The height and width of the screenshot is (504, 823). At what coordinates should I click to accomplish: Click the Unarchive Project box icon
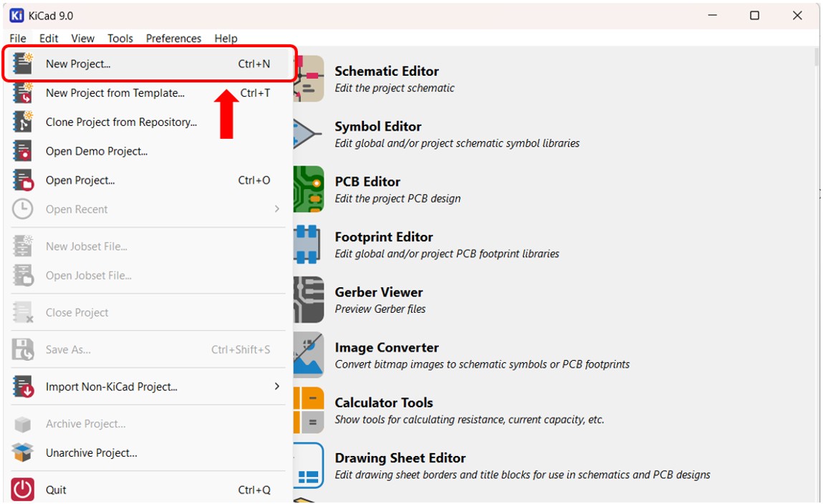tap(23, 452)
